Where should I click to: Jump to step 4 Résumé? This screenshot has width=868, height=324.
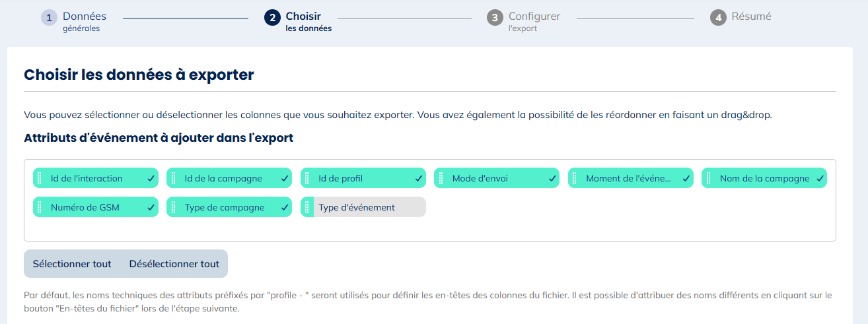click(741, 17)
